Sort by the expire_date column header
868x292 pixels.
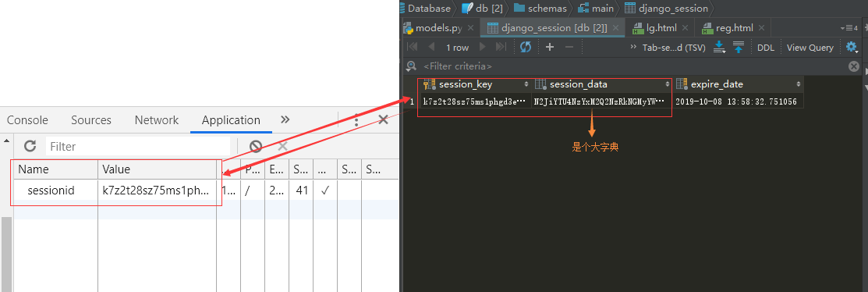click(739, 84)
